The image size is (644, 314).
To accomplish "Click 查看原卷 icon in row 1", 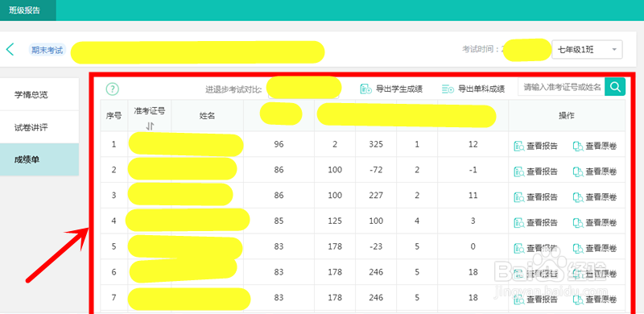I will coord(578,147).
